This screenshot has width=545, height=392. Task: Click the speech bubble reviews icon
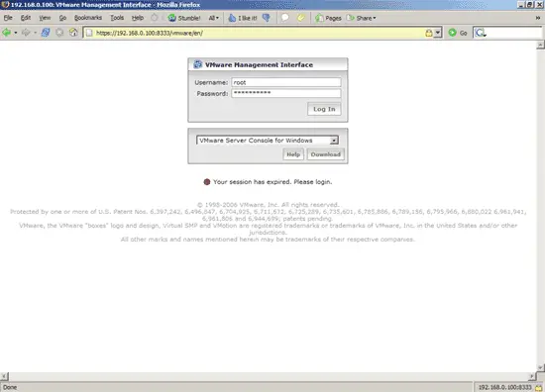tap(285, 18)
